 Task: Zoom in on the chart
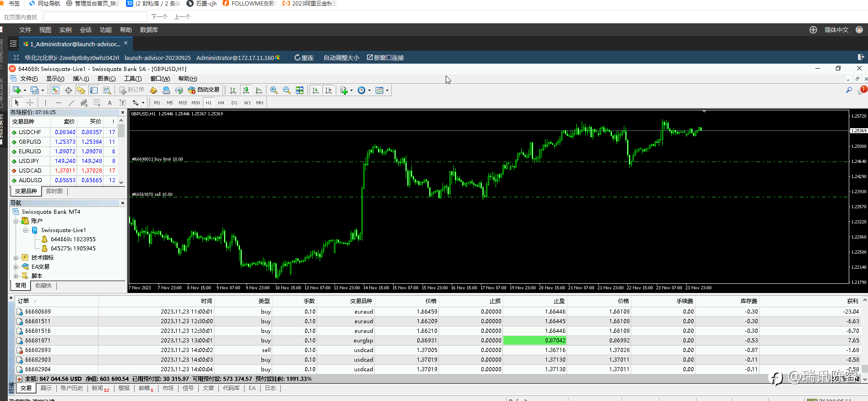click(x=274, y=90)
